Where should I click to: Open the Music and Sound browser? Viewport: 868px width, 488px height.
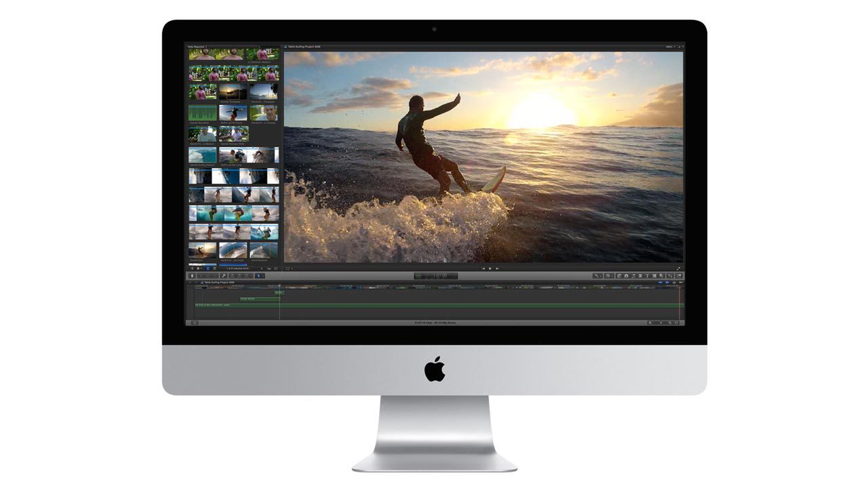point(634,275)
